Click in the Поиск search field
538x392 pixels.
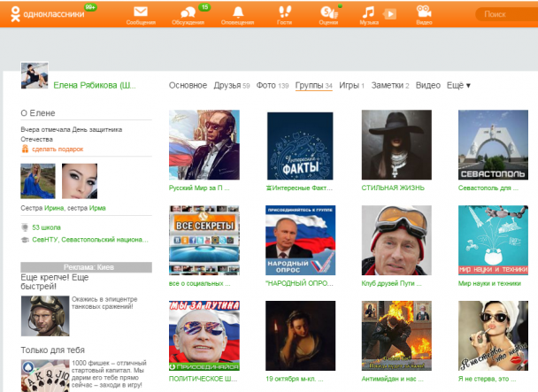pyautogui.click(x=509, y=14)
